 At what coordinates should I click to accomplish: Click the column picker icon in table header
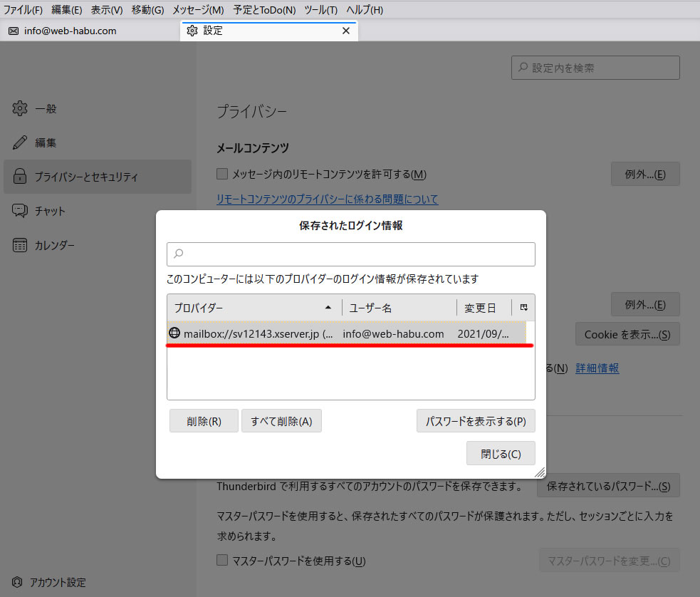(x=523, y=308)
